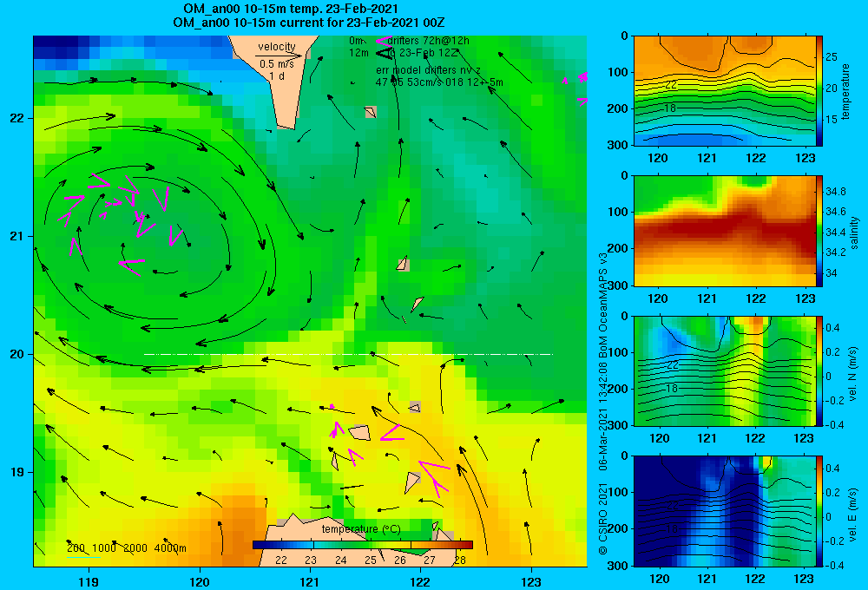Viewport: 868px width, 590px height.
Task: Click the latitude 21 label on main map
Action: tap(16, 236)
